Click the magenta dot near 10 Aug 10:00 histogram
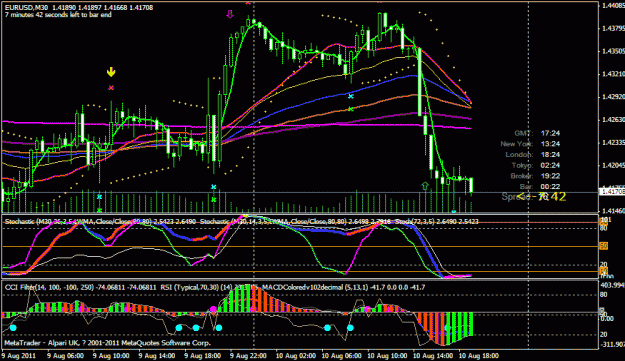Screen dimensions: 625x361 pos(368,309)
